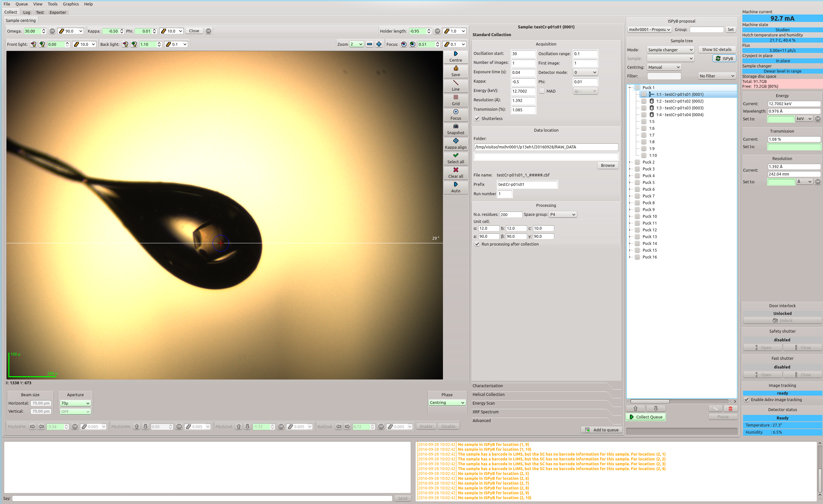Click the ISPyB sync button
This screenshot has height=504, width=823.
click(724, 58)
